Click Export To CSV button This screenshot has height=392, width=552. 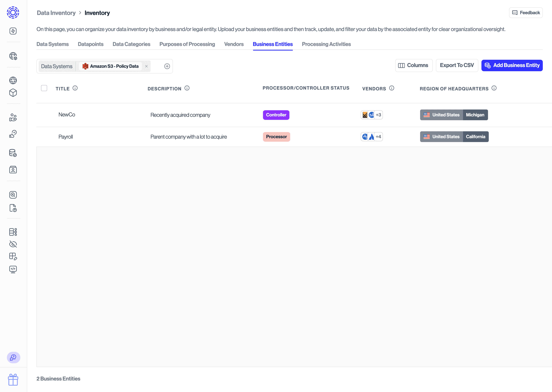coord(457,65)
